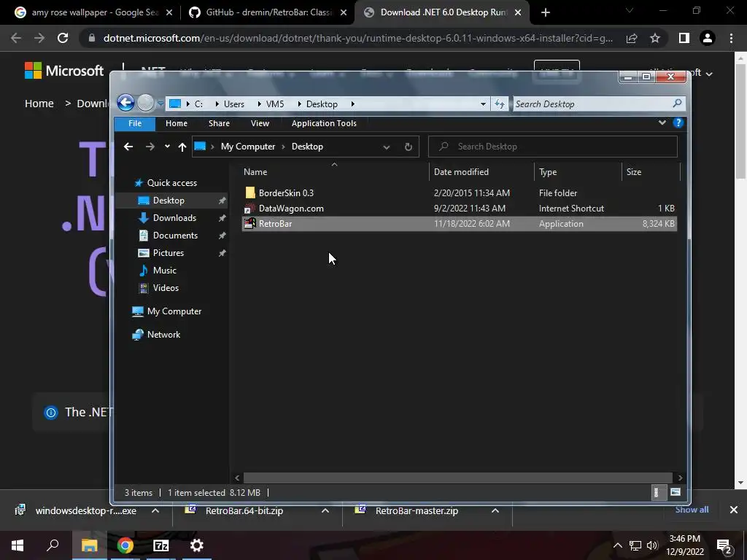The width and height of the screenshot is (747, 560).
Task: Go back using the ribbon navigation back arrow
Action: pyautogui.click(x=128, y=147)
